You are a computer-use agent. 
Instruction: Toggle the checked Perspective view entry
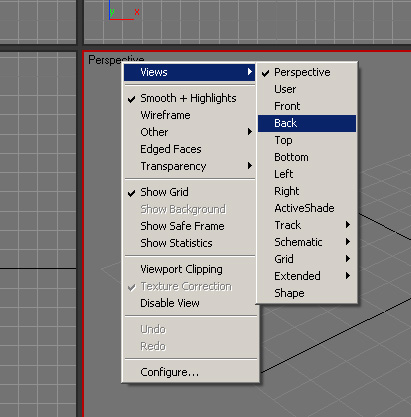307,72
